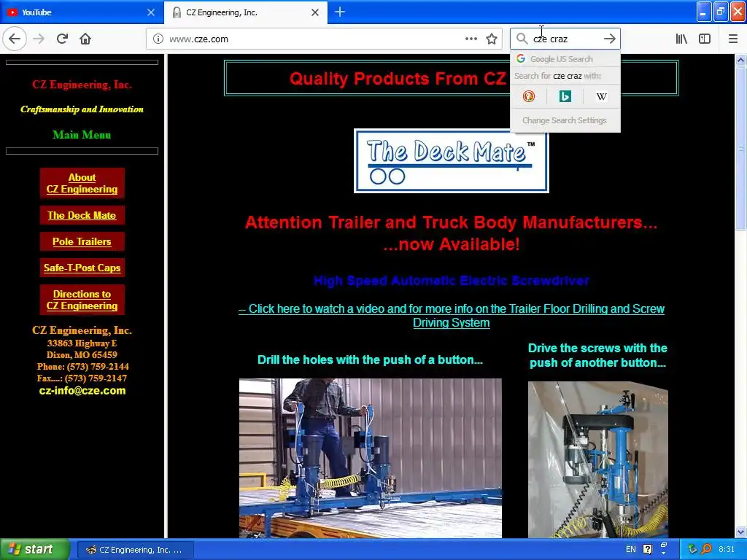Reload the current page
This screenshot has width=747, height=560.
click(x=63, y=39)
